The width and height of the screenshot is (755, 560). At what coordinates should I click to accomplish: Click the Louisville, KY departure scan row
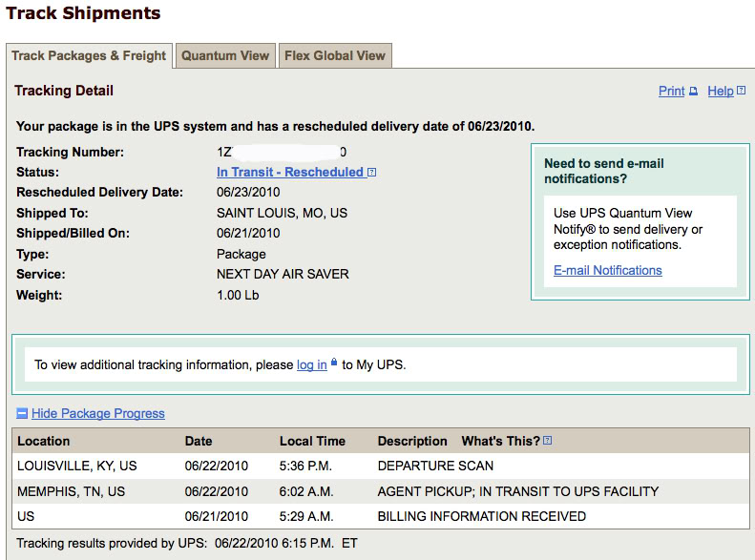click(x=380, y=467)
